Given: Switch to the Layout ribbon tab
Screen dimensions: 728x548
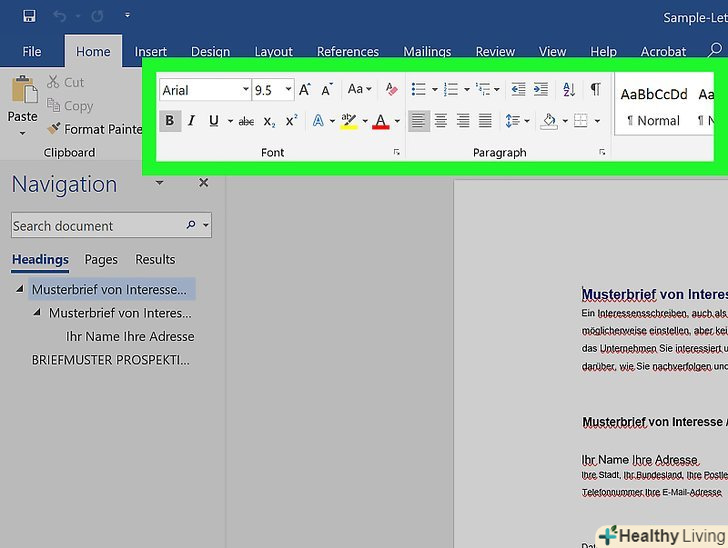Looking at the screenshot, I should [273, 52].
